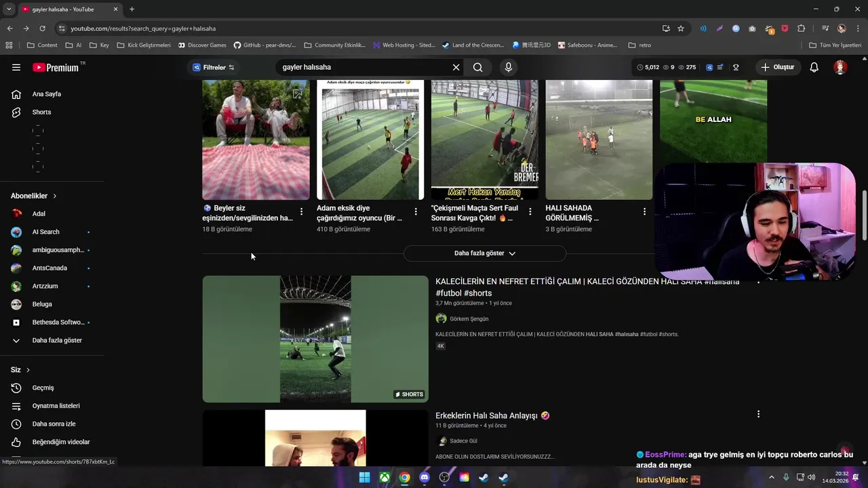The height and width of the screenshot is (488, 868).
Task: Open options for "Çekişmeli Maçta" short
Action: click(530, 212)
